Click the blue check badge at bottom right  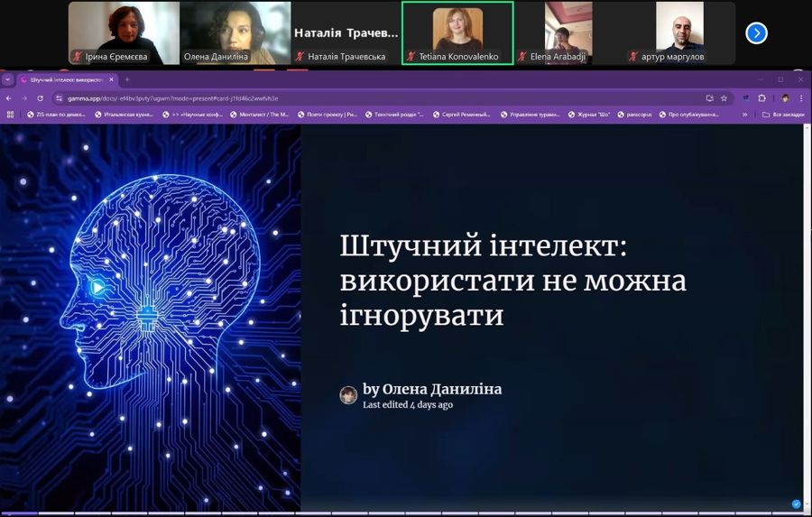click(796, 504)
